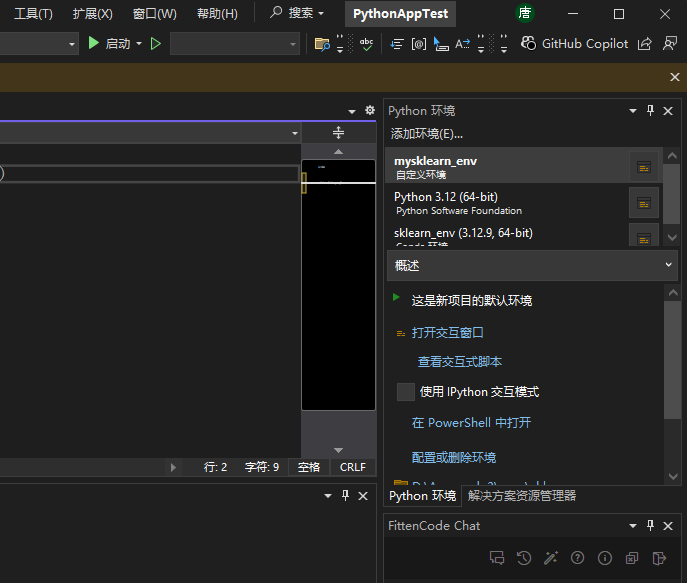Click the 配置或删除环境 link
687x583 pixels.
click(453, 457)
